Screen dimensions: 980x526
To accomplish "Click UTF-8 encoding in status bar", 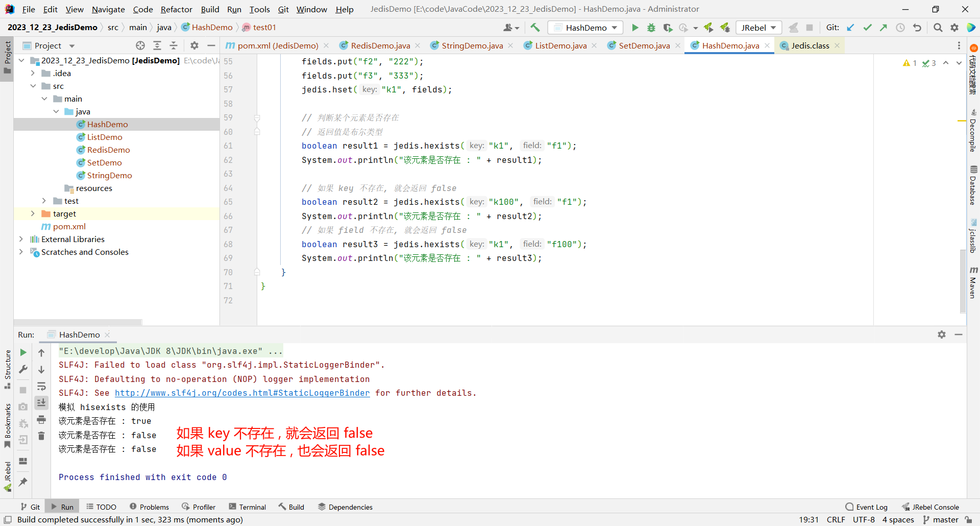I will click(x=864, y=519).
